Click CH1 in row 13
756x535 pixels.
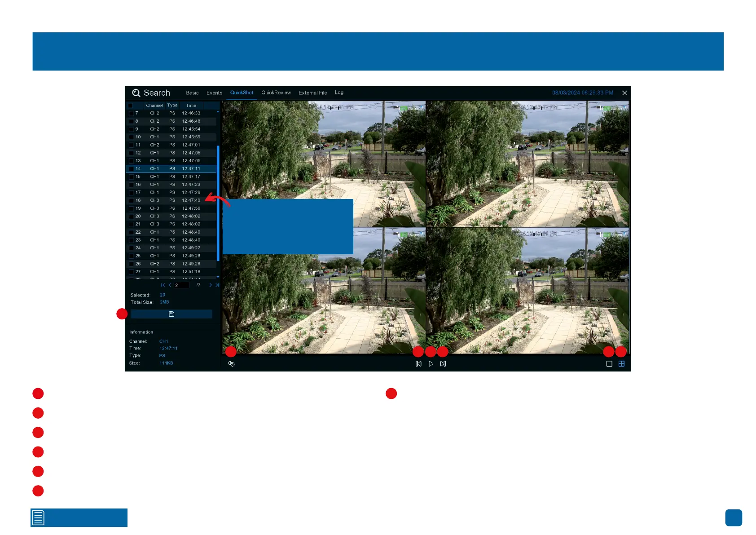pos(154,161)
